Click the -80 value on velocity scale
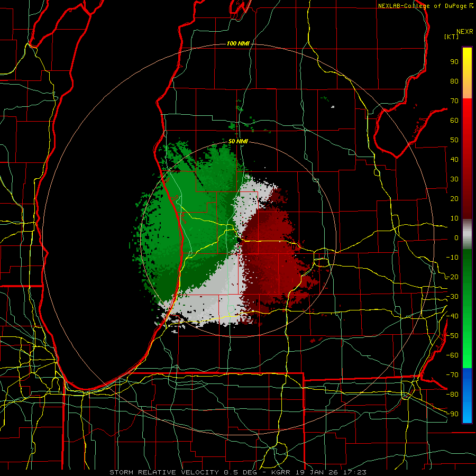This screenshot has width=476, height=476. (452, 395)
